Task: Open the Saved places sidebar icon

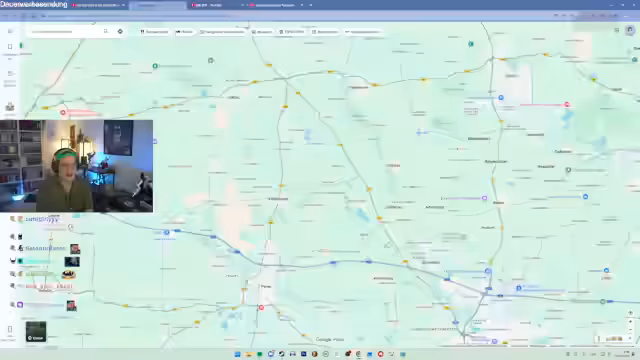Action: point(10,47)
